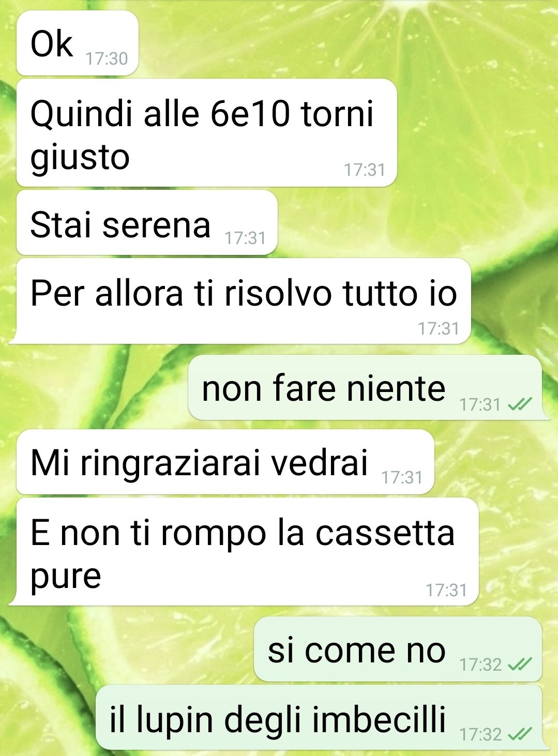This screenshot has height=756, width=558.
Task: Tap the 'Ok' message bubble
Action: point(78,43)
